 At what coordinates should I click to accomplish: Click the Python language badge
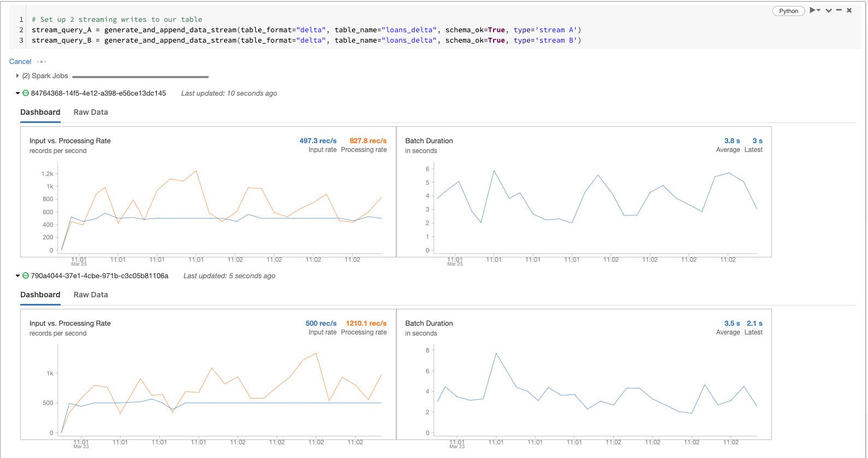pos(788,11)
